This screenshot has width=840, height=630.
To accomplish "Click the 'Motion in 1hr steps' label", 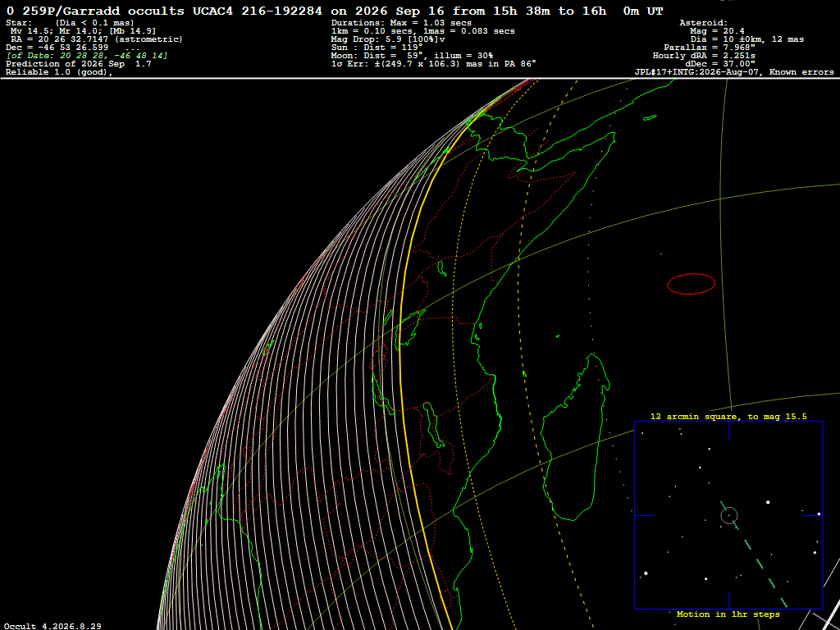I will [728, 614].
